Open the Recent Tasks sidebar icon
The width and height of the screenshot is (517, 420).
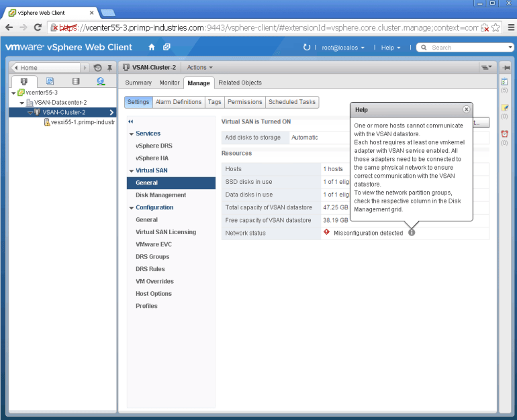click(504, 81)
